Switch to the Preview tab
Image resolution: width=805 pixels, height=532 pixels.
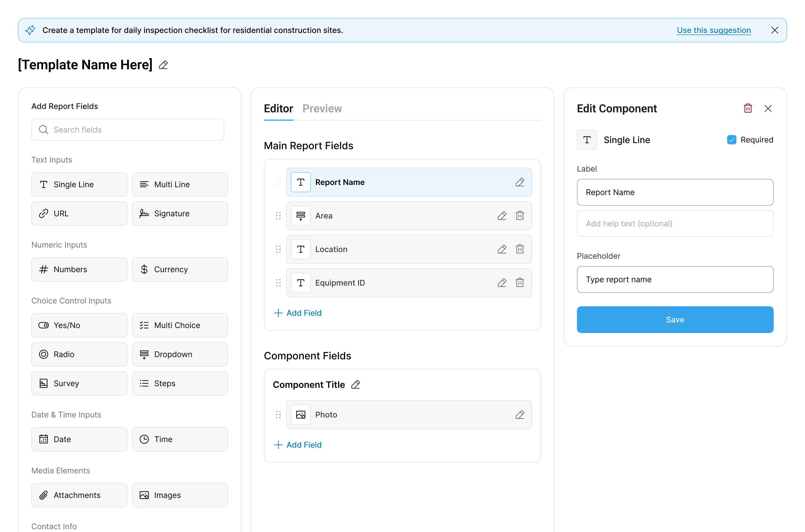coord(322,109)
